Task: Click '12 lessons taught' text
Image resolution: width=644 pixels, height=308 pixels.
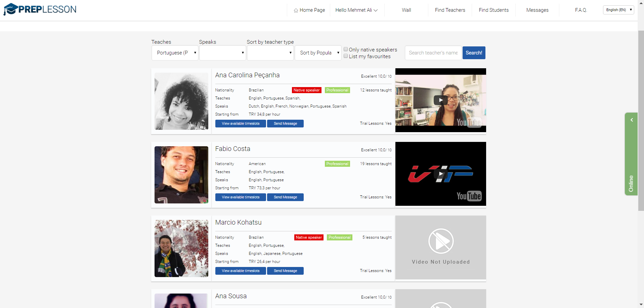Action: point(376,90)
